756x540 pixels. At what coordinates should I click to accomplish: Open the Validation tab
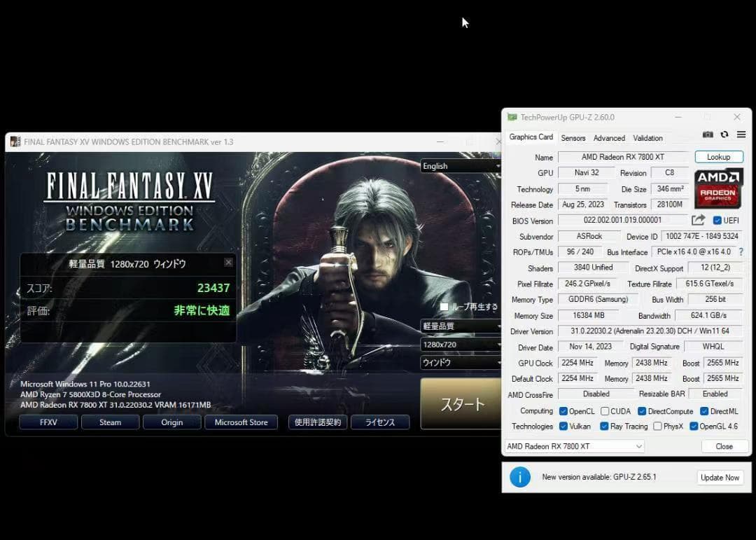tap(647, 138)
